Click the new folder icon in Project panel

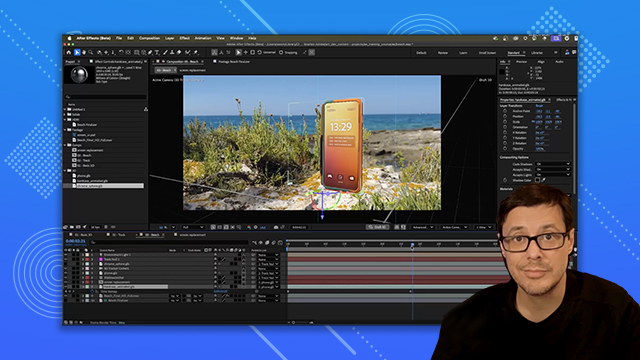72,227
